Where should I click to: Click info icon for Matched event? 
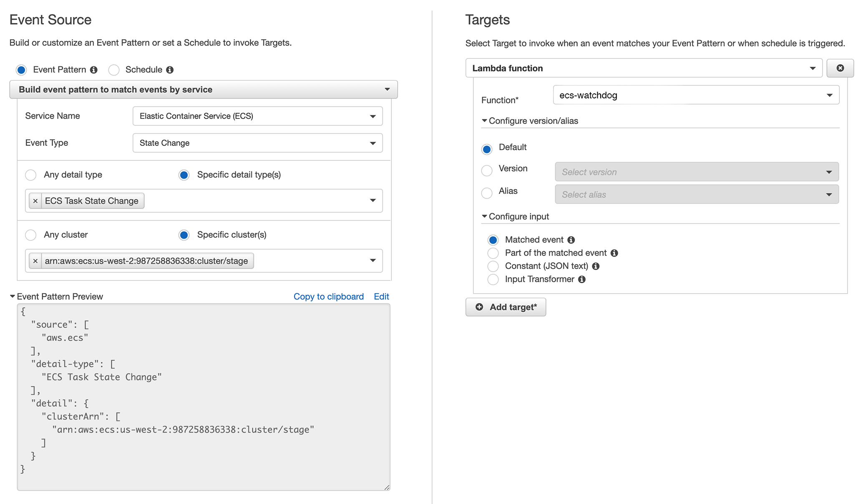571,240
